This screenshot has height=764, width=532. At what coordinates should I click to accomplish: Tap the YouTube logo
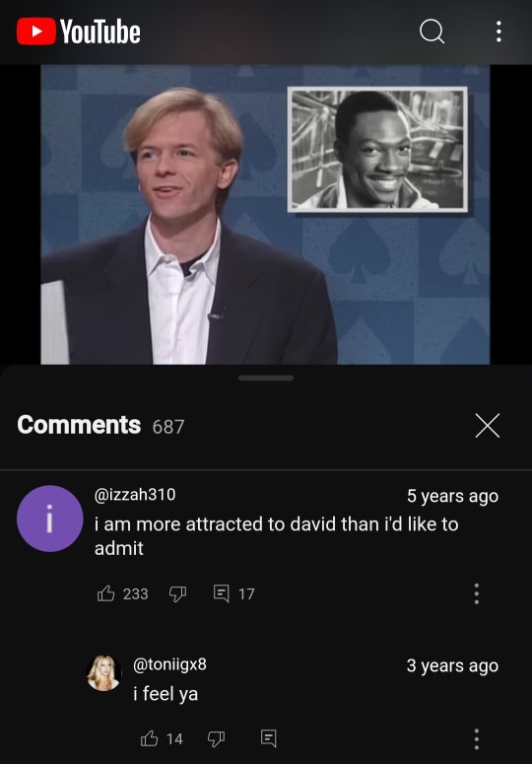coord(79,32)
